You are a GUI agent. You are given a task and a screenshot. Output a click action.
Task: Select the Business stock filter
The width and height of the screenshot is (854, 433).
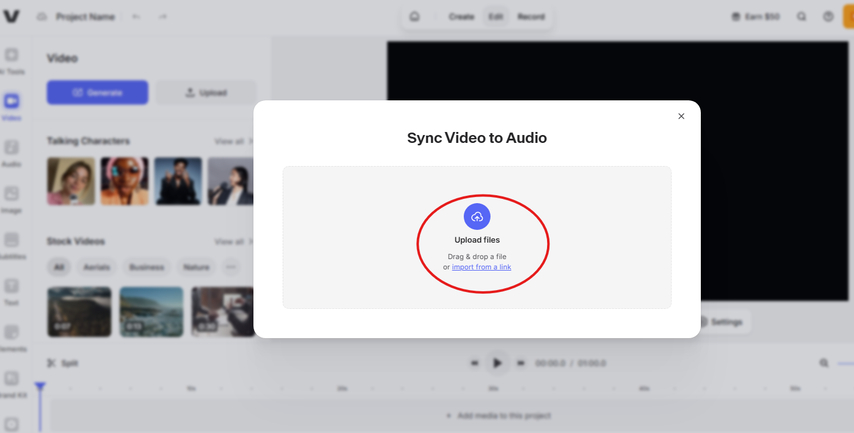tap(147, 267)
